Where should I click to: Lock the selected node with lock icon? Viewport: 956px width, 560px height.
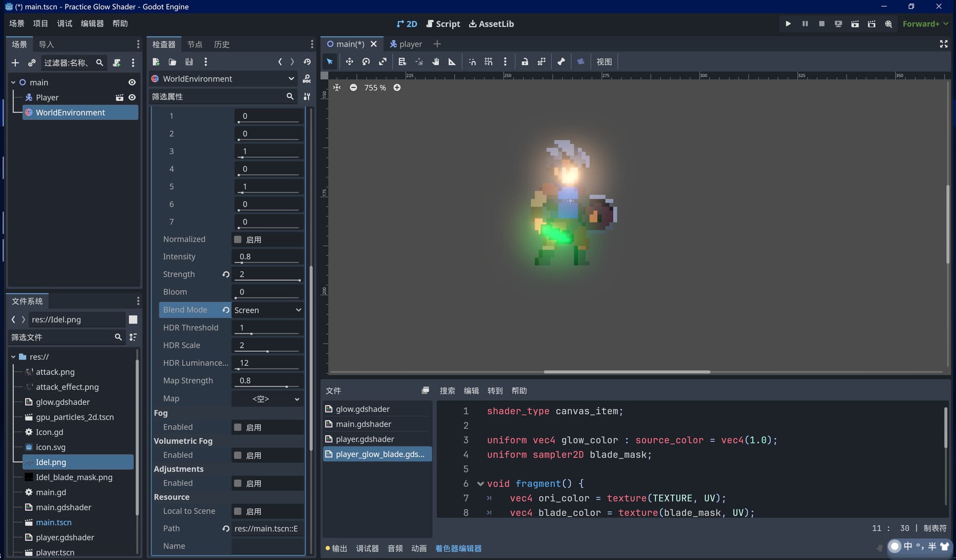[525, 62]
